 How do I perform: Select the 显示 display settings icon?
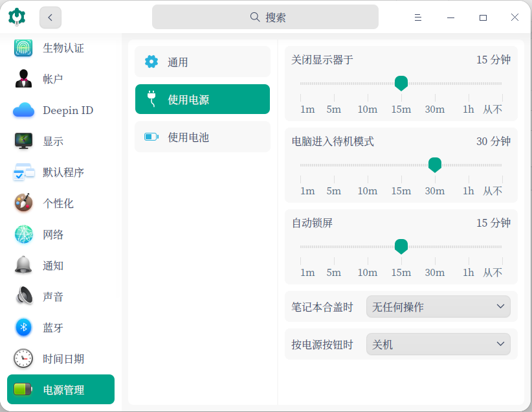(23, 141)
